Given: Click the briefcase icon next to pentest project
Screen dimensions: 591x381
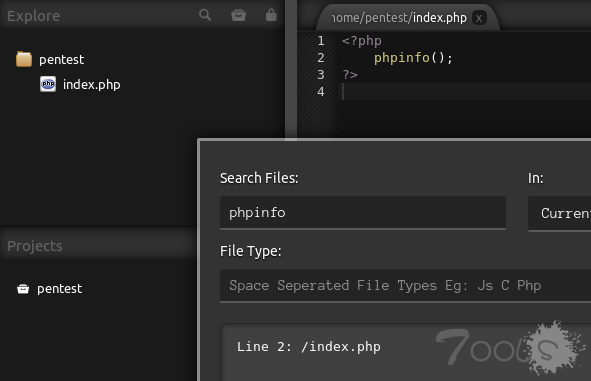Looking at the screenshot, I should point(23,289).
